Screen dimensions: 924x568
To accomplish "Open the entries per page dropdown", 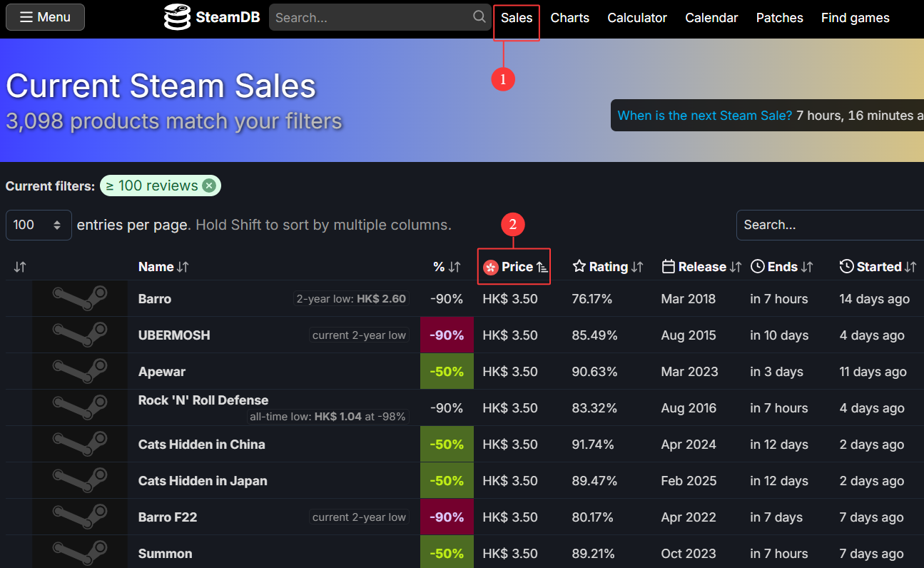I will tap(39, 225).
